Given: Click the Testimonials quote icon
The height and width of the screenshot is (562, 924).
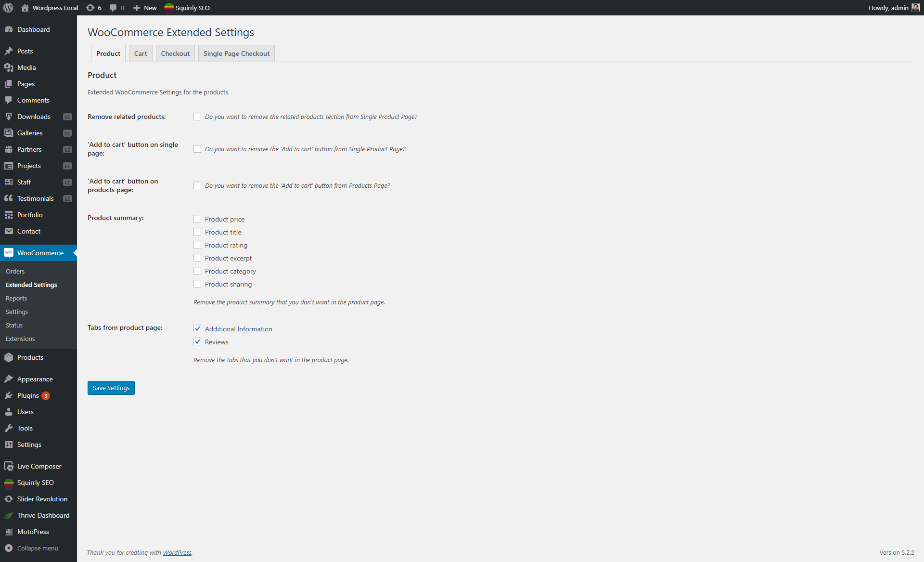Looking at the screenshot, I should click(9, 198).
